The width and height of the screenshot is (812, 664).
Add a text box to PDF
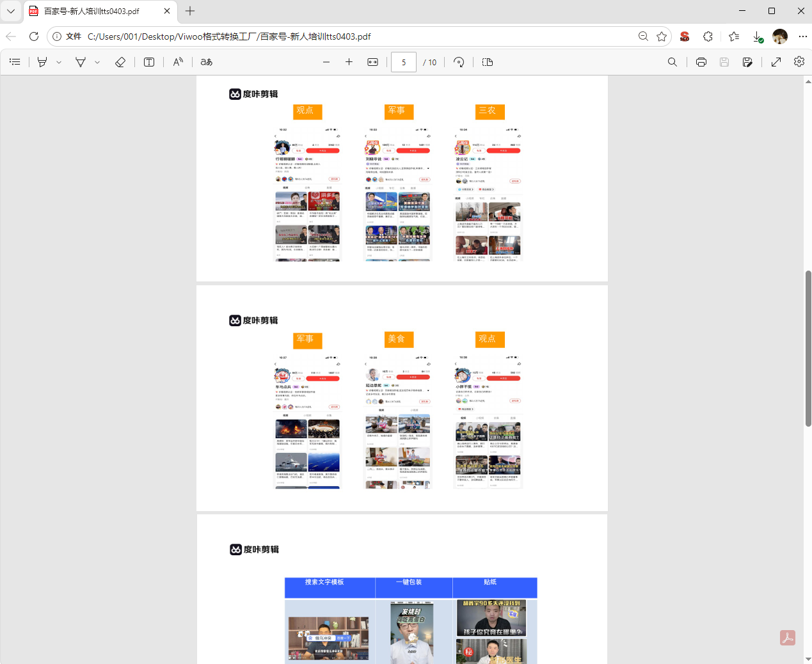pos(149,62)
